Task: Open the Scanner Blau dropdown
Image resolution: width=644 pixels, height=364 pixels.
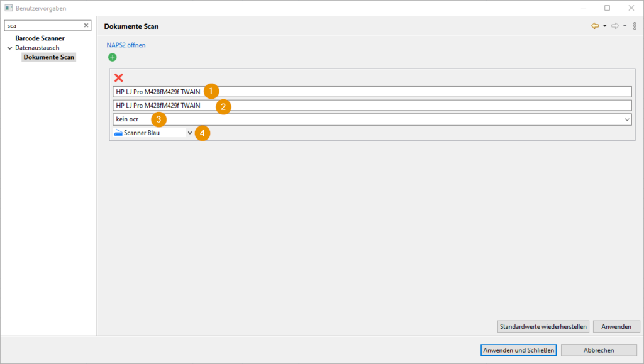Action: click(190, 133)
